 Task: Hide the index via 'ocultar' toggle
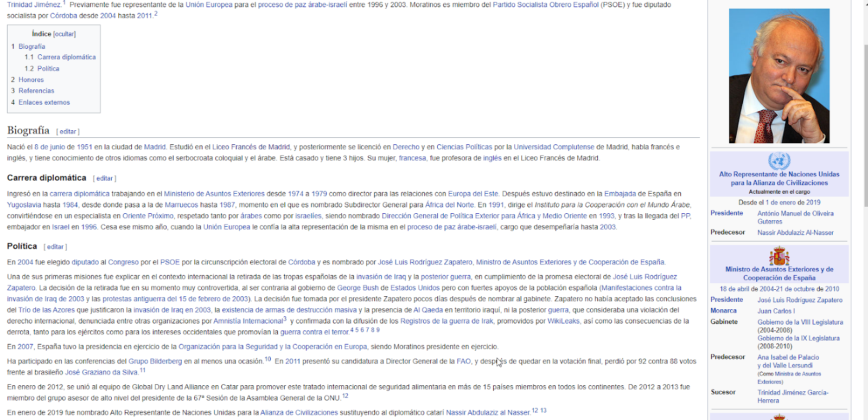click(x=65, y=34)
